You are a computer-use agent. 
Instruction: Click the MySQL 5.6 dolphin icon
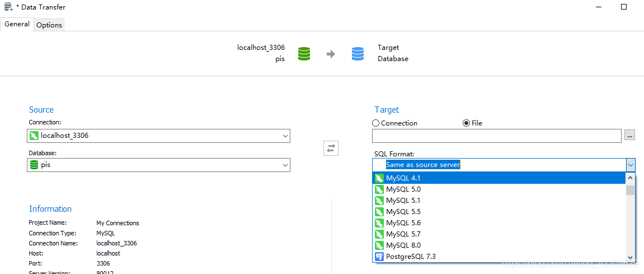(379, 224)
